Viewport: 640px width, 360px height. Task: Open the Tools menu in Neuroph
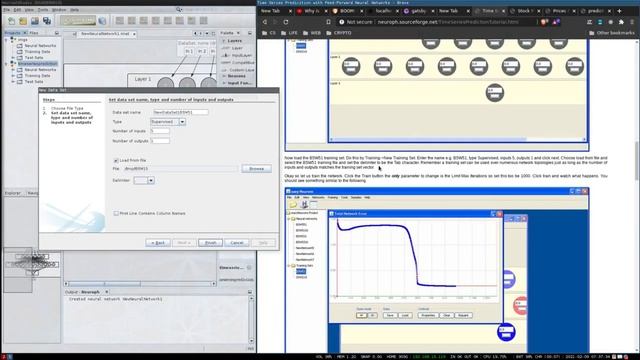click(43, 9)
